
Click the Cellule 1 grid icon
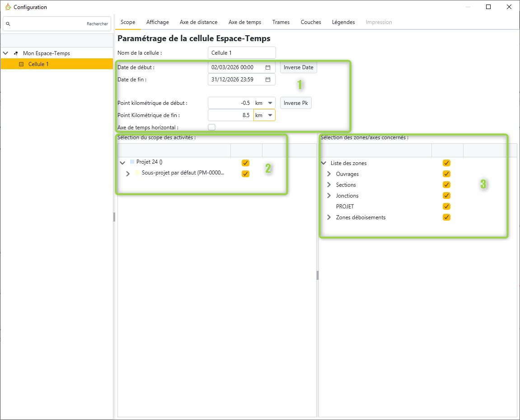pos(21,64)
